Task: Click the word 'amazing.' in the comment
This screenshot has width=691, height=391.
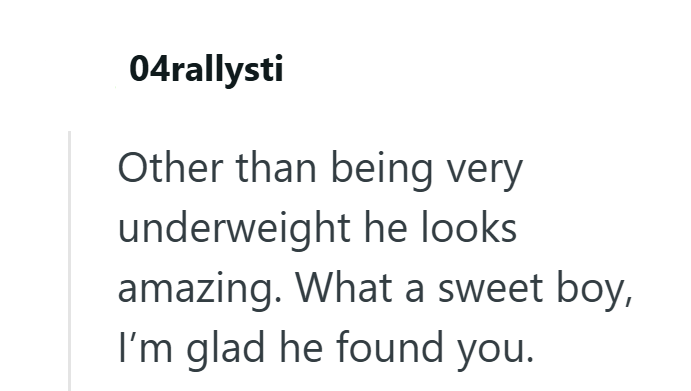Action: coord(200,290)
